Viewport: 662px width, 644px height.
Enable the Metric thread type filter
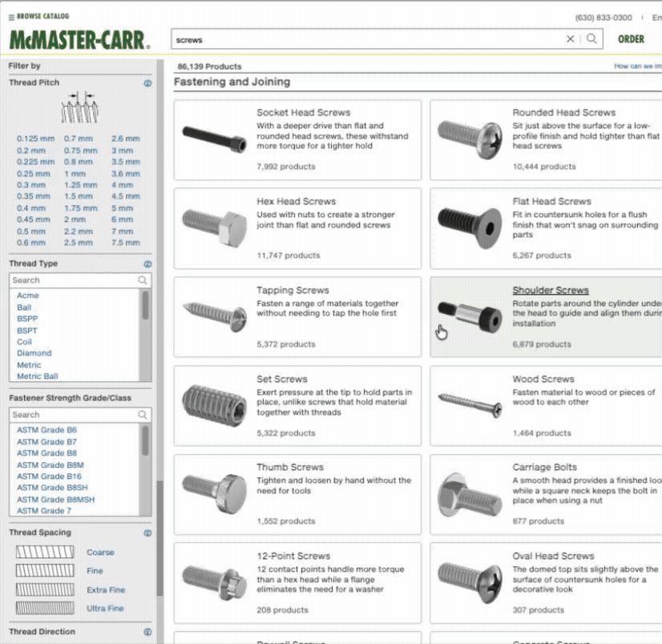click(x=29, y=364)
